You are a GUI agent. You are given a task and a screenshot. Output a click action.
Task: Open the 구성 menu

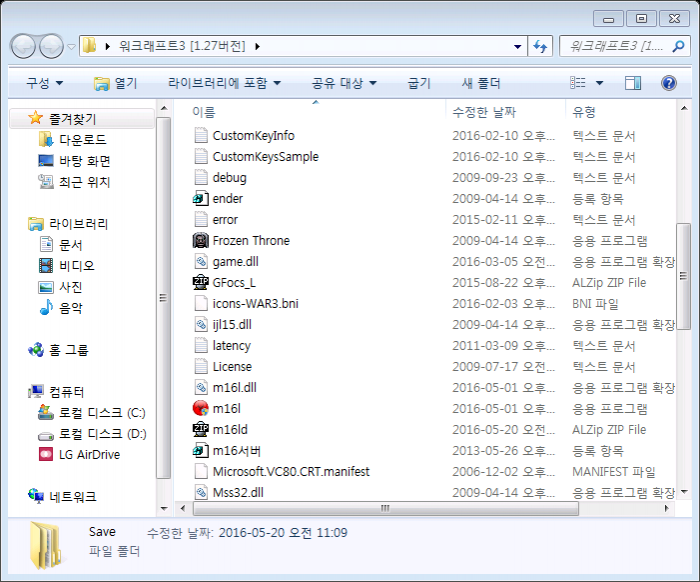point(45,83)
